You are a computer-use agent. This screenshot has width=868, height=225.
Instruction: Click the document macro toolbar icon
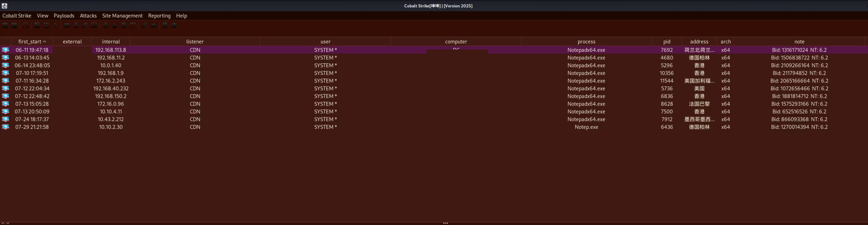point(124,25)
